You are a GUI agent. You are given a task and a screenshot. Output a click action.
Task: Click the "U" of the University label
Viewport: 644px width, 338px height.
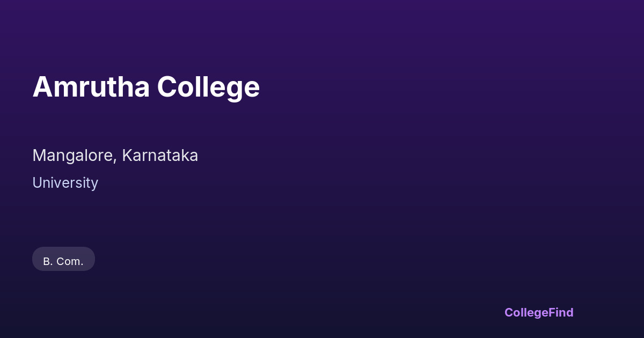(37, 183)
